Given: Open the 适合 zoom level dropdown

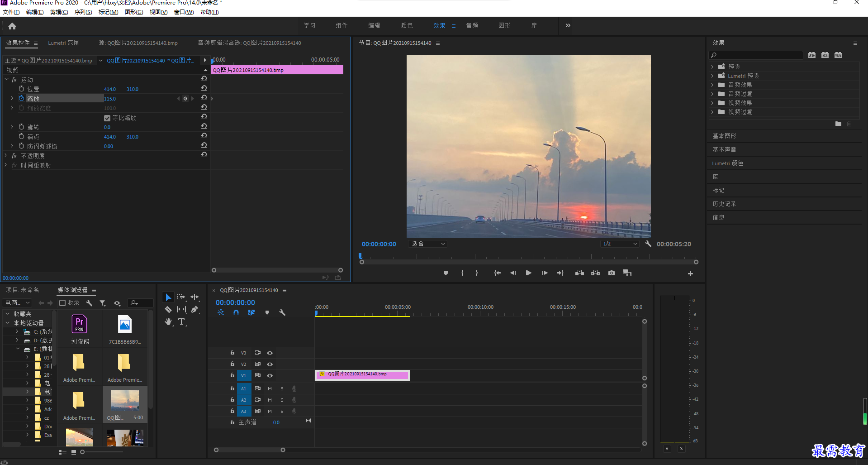Looking at the screenshot, I should click(427, 244).
